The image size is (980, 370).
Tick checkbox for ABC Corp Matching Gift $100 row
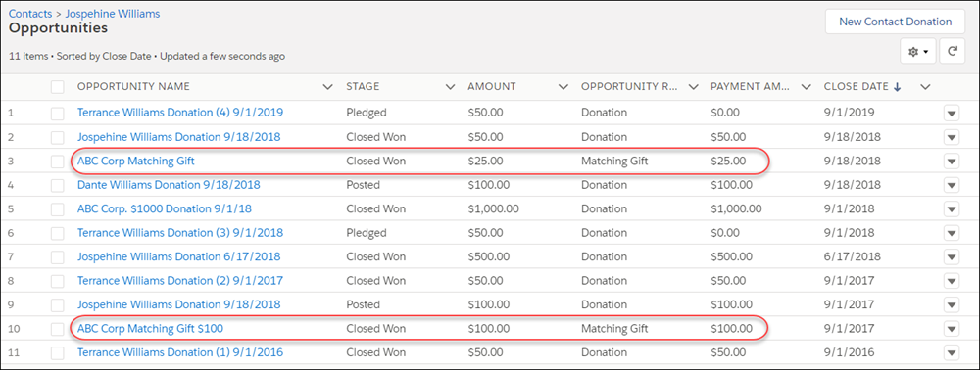58,329
